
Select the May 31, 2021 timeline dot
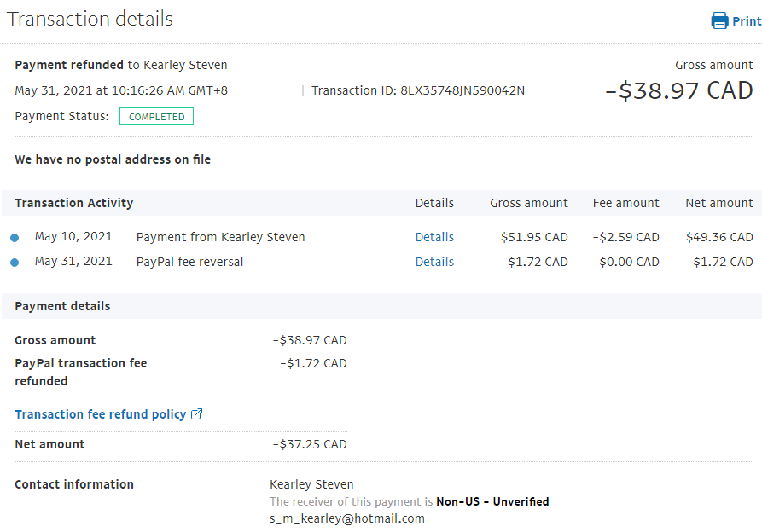point(15,262)
